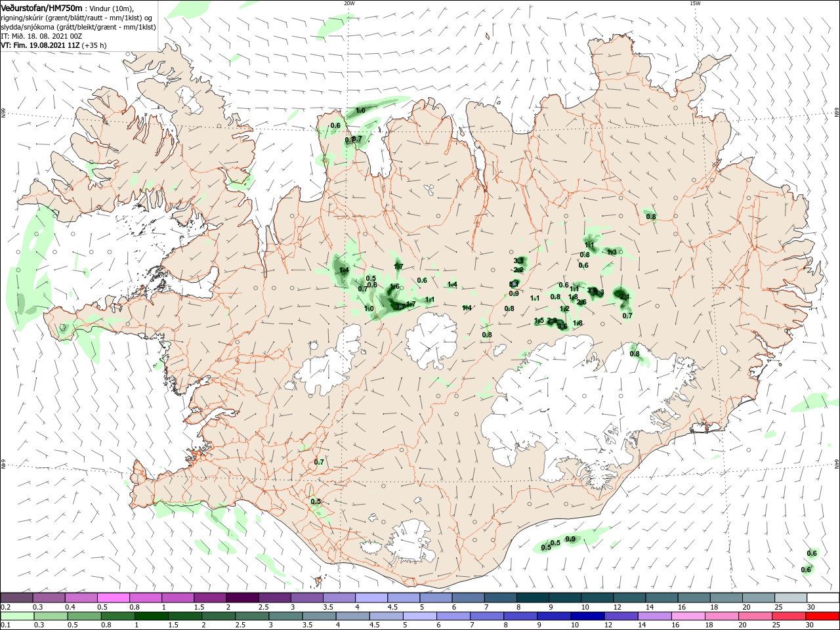Click the 0.2 label in the upper legend row
This screenshot has height=630, width=840.
click(5, 607)
